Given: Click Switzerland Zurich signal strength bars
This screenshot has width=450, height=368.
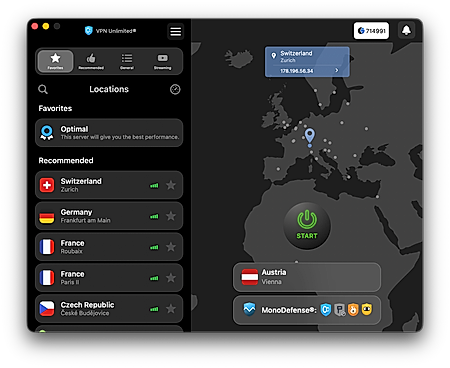Looking at the screenshot, I should point(154,186).
